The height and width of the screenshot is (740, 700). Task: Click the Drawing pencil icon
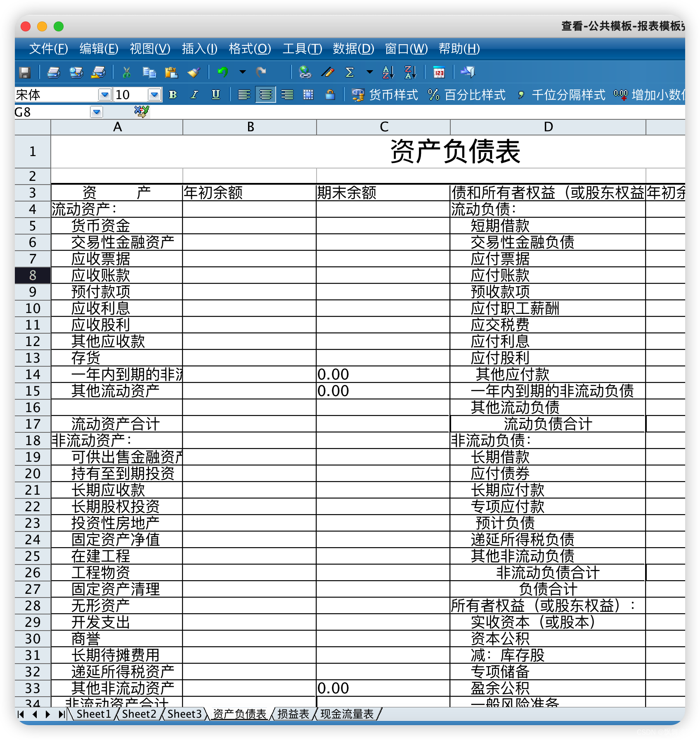point(328,72)
